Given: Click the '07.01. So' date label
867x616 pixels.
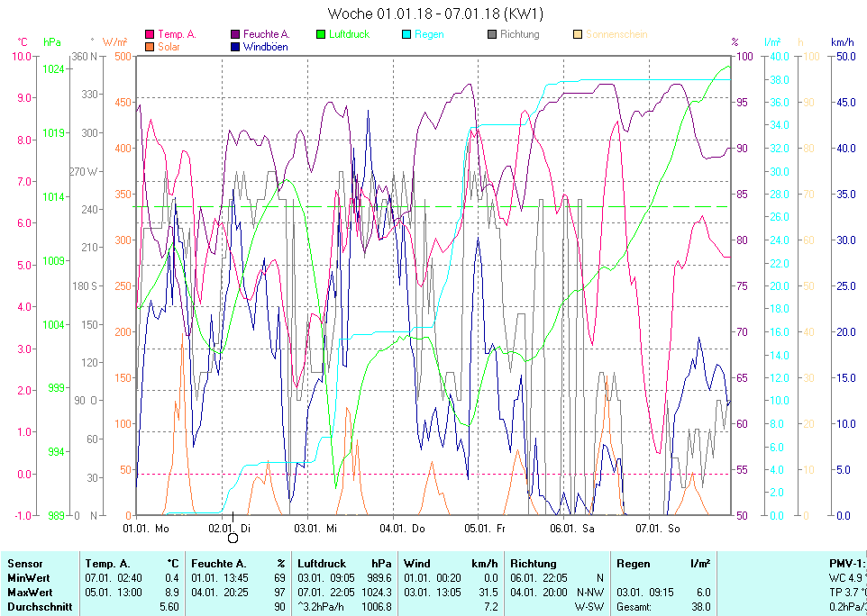Looking at the screenshot, I should [x=657, y=529].
